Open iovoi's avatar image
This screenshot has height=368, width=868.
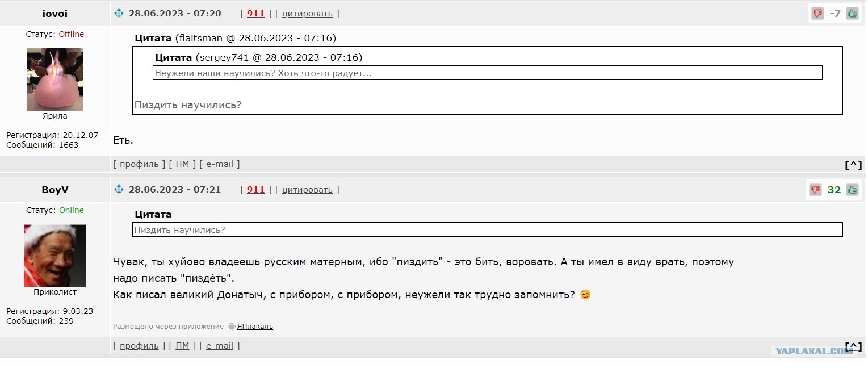(54, 80)
